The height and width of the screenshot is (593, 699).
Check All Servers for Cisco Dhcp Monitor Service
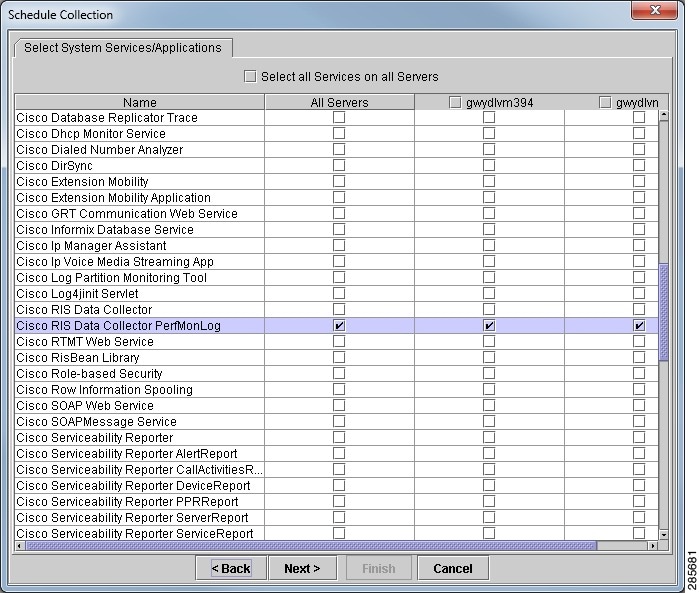[339, 133]
